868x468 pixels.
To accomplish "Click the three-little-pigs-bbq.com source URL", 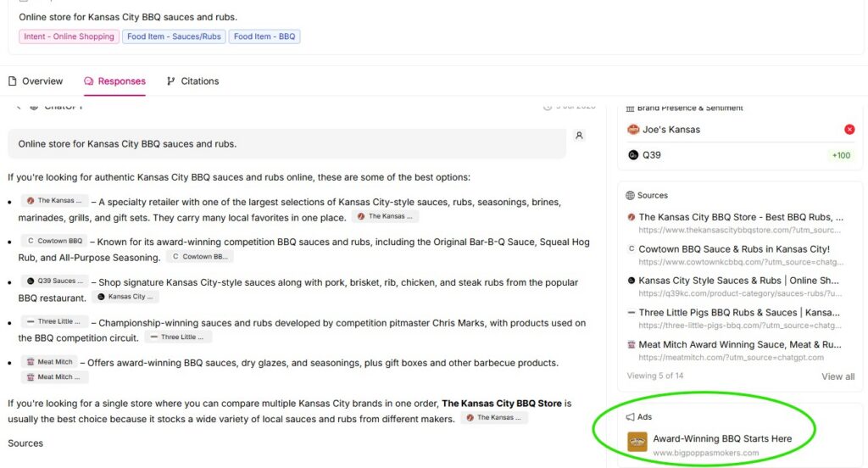I will 739,326.
